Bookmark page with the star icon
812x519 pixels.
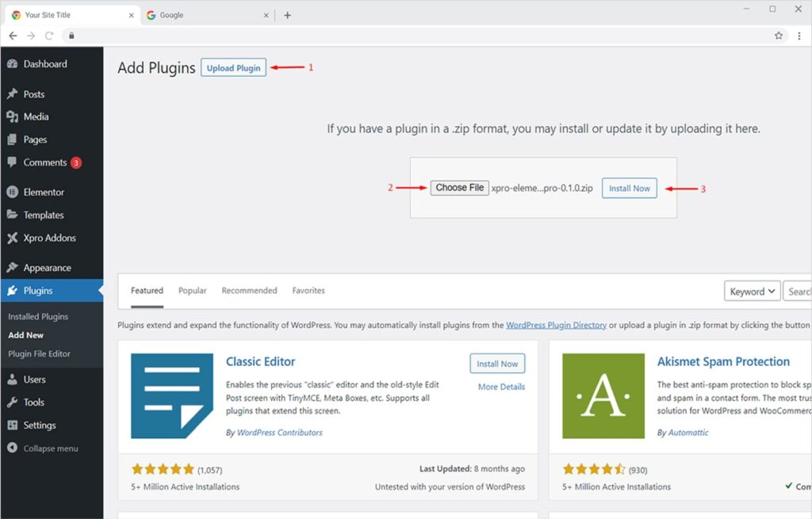779,36
